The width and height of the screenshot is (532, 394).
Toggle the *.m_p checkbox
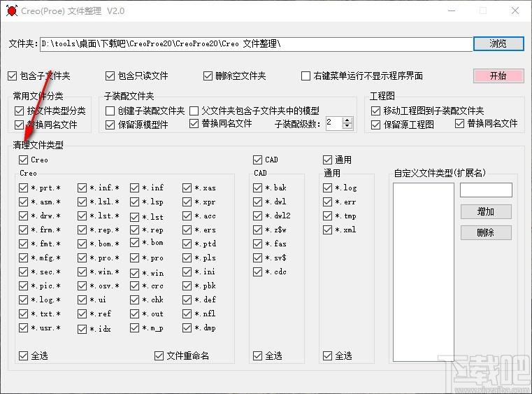[x=134, y=328]
